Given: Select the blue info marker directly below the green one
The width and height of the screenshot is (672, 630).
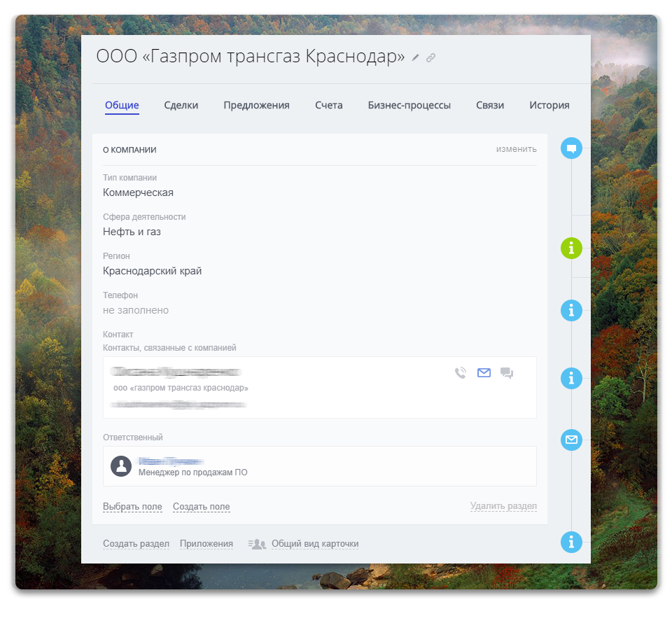Looking at the screenshot, I should pos(571,310).
